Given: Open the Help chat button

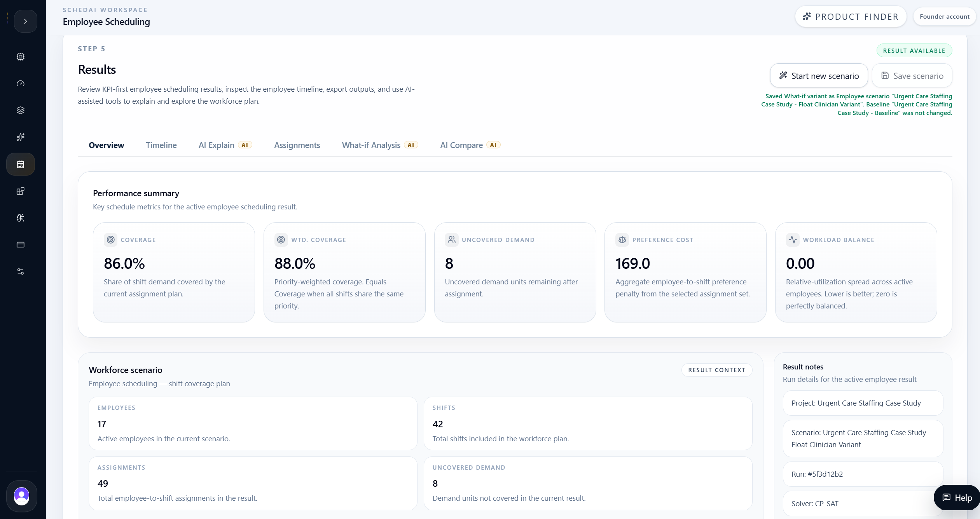Looking at the screenshot, I should 957,498.
